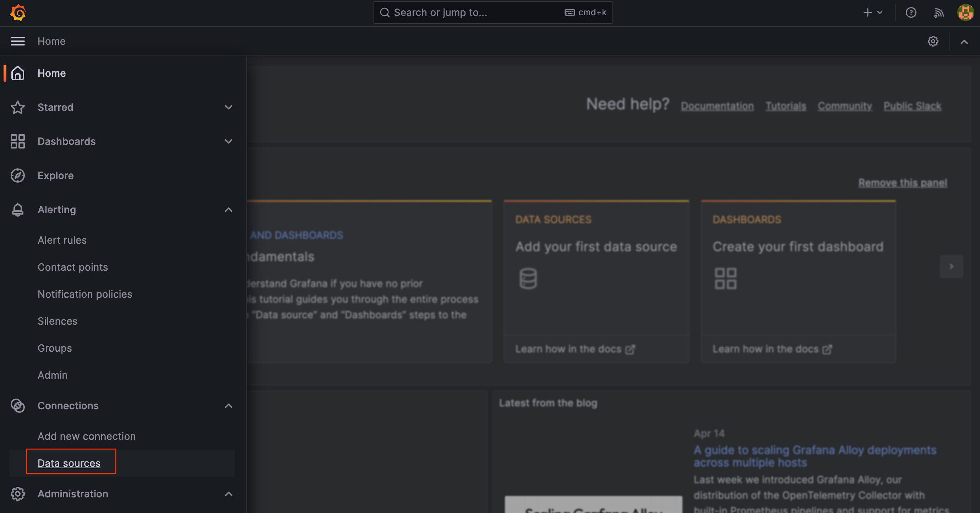
Task: Click the Add new connection button
Action: [87, 435]
